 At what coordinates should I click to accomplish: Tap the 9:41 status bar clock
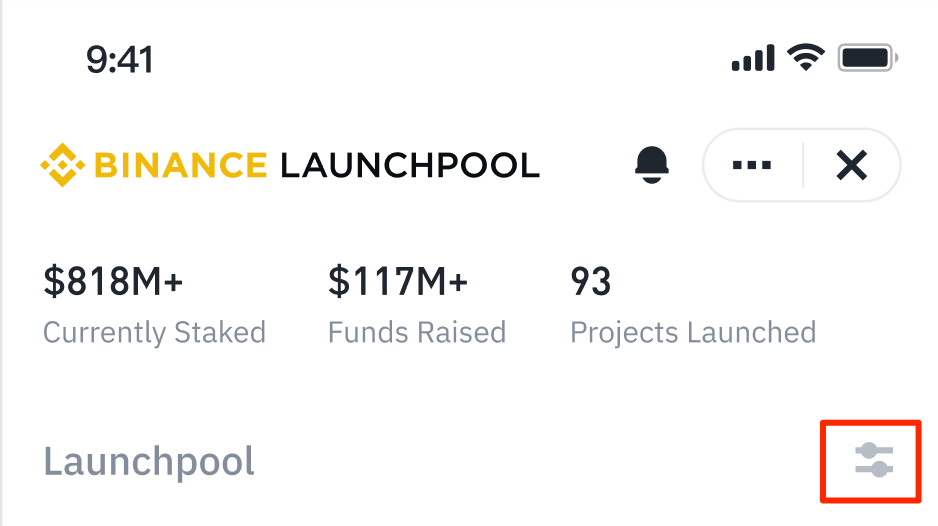coord(119,60)
